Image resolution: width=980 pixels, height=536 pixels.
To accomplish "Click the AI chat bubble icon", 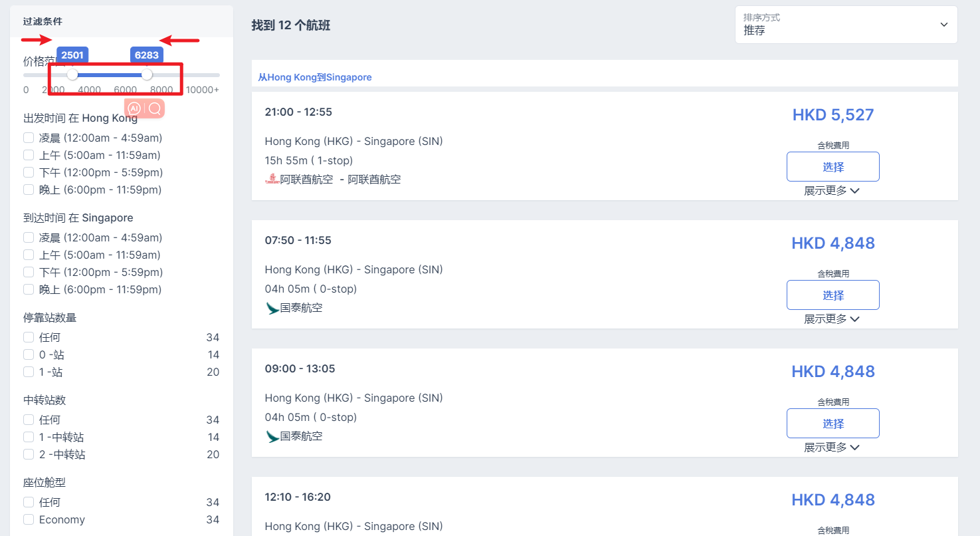I will pos(134,108).
